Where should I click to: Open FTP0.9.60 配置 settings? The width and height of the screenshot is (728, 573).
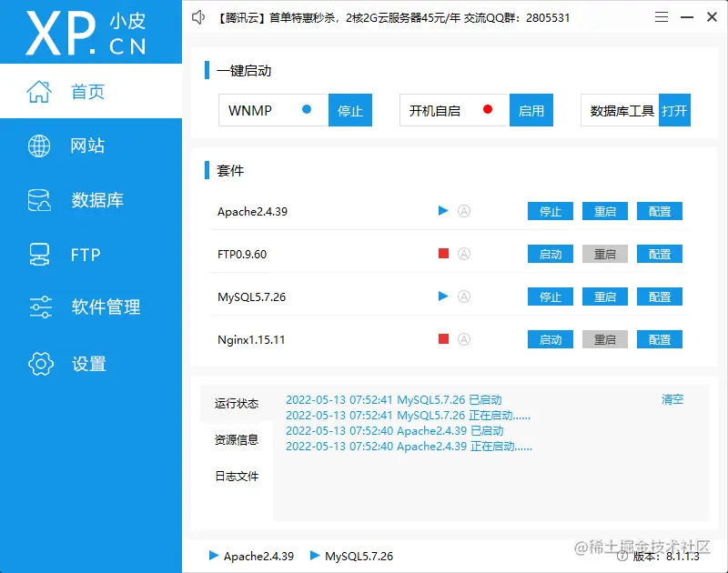click(659, 254)
